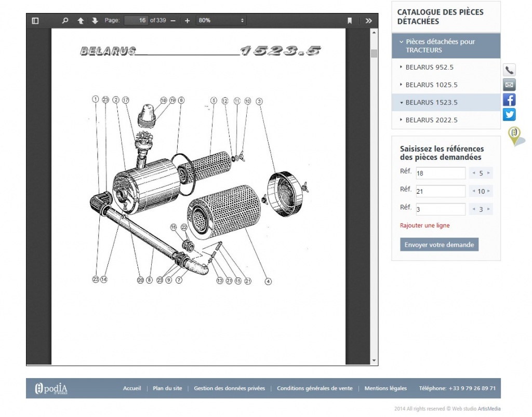Click the phone contact icon
532x417 pixels.
click(509, 70)
